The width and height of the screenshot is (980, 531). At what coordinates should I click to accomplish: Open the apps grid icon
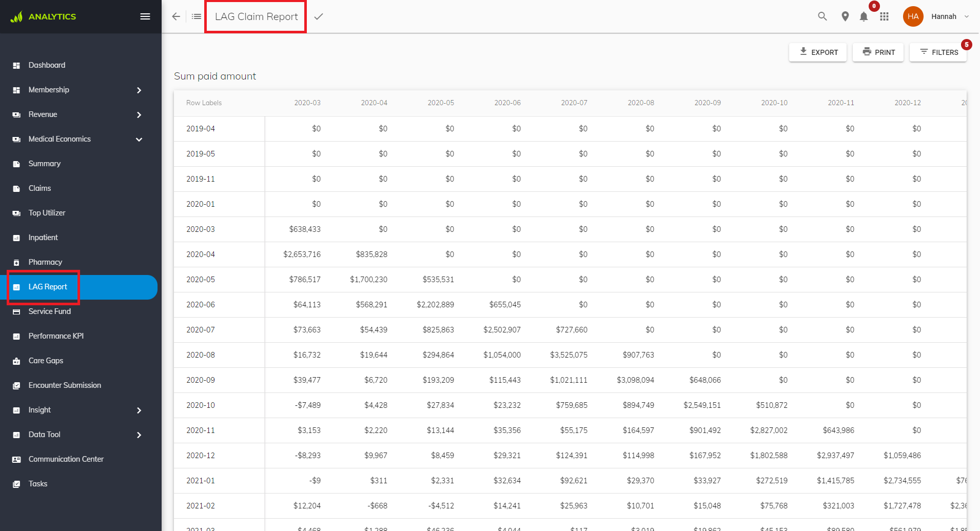(884, 16)
